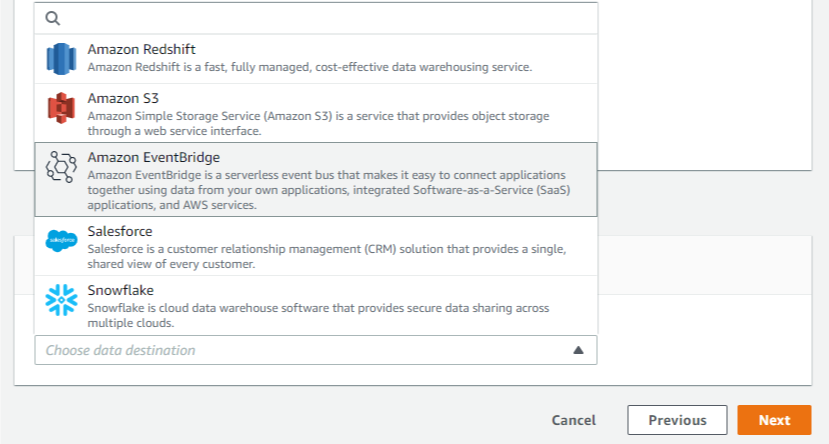Choose the Amazon EventBridge option title
Screen dimensions: 829x444
pyautogui.click(x=153, y=158)
